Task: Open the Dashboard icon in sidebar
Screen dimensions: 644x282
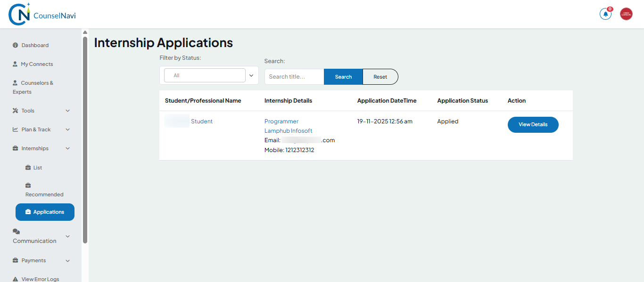Action: coord(15,45)
